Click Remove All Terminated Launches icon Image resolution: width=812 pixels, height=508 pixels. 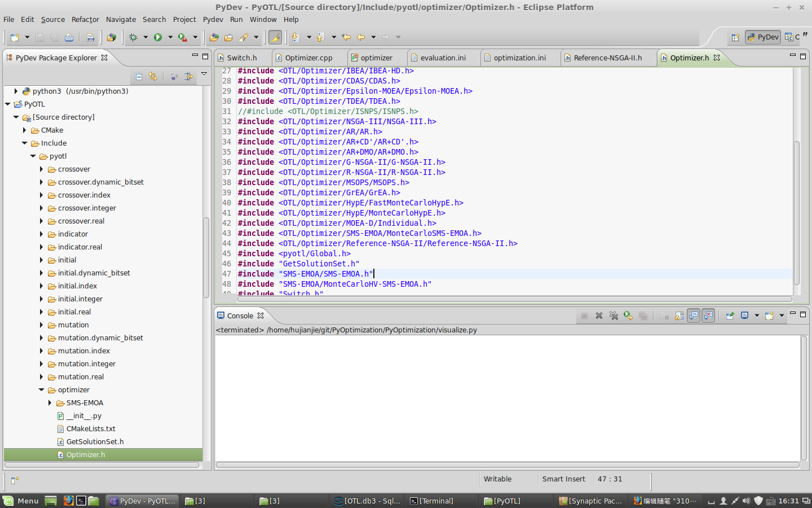point(614,316)
